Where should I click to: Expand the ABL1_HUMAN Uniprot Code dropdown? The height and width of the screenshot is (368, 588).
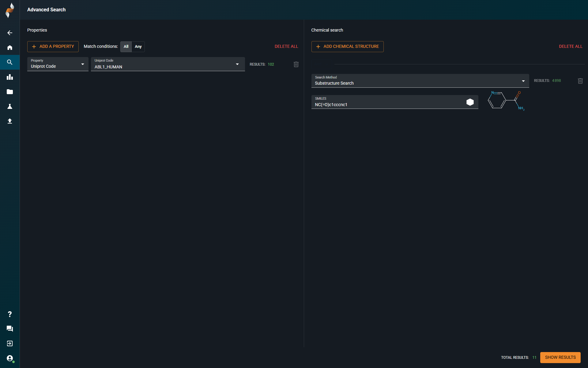(x=168, y=64)
